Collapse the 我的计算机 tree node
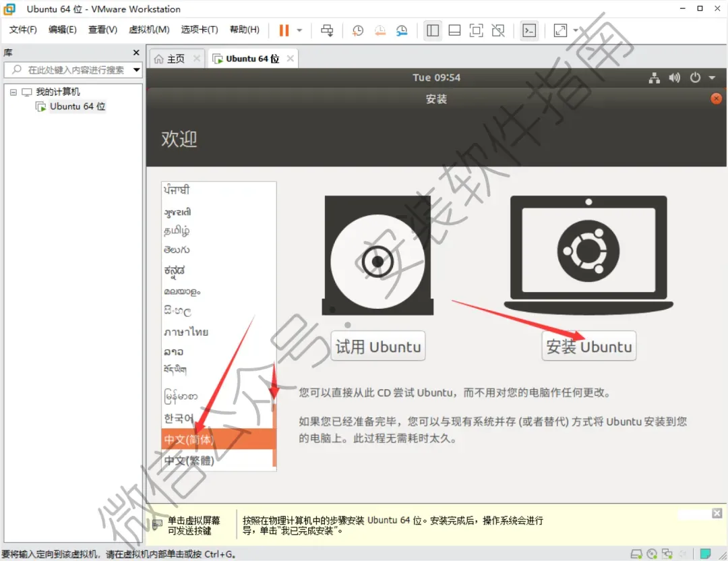The height and width of the screenshot is (561, 728). (13, 92)
